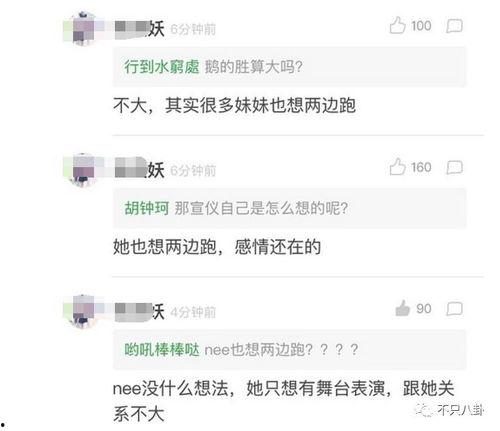Open the second commenter's avatar
This screenshot has height=431, width=500.
(83, 169)
